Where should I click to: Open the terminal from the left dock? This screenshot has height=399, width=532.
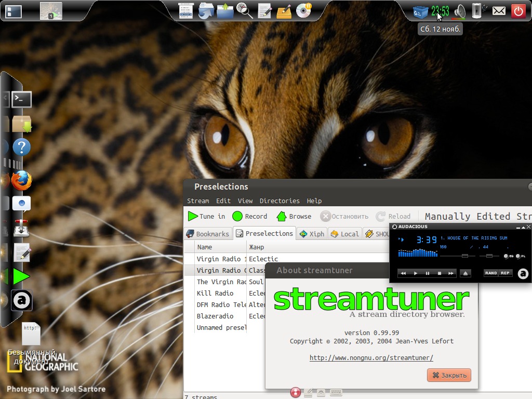pyautogui.click(x=22, y=99)
